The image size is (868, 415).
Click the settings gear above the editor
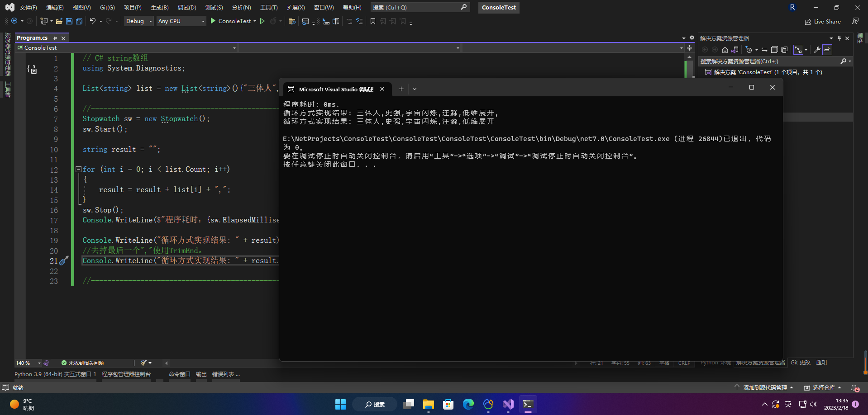[x=692, y=38]
